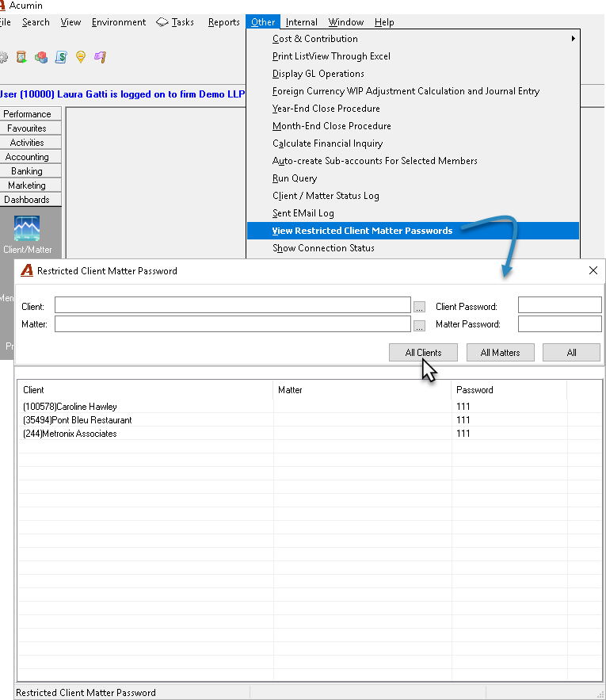
Task: Switch to the Favourites tab
Action: 30,128
